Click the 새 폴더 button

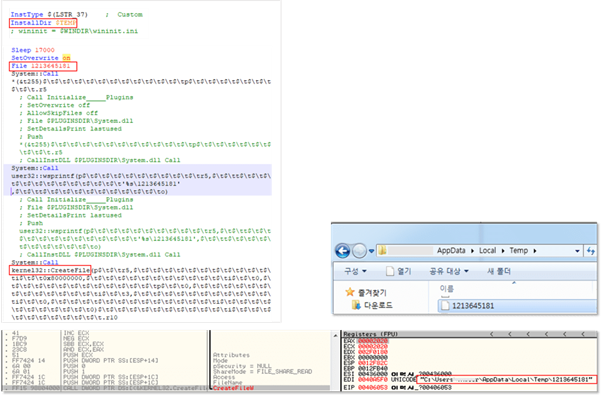coord(499,272)
